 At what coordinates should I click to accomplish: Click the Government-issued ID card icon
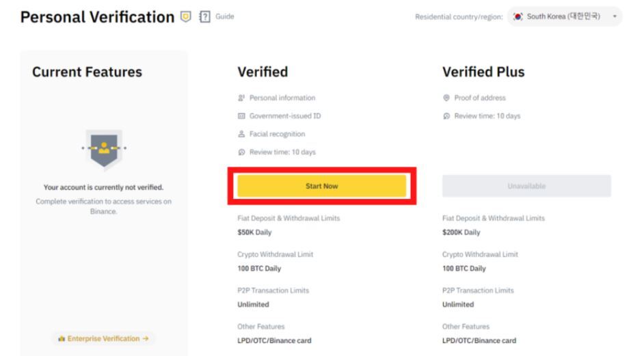[x=241, y=115]
